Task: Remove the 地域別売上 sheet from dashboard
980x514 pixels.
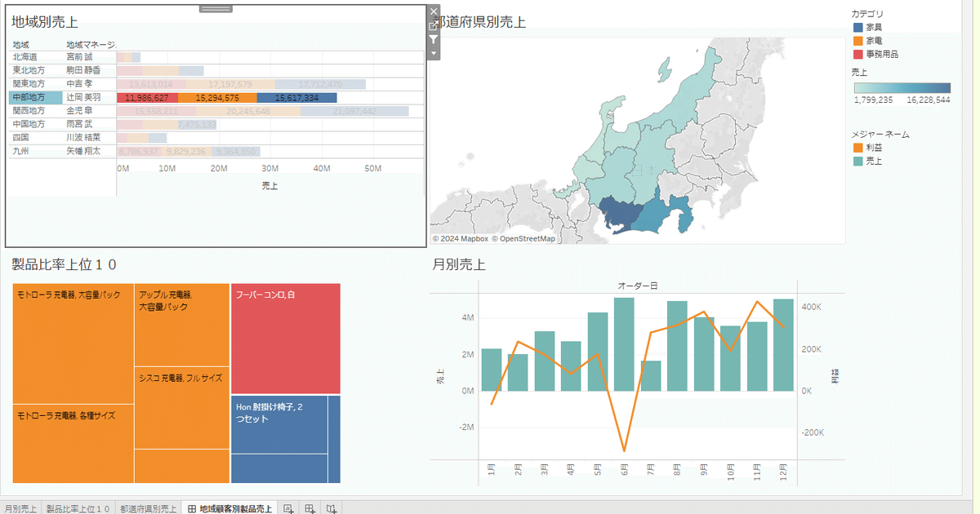Action: point(434,11)
